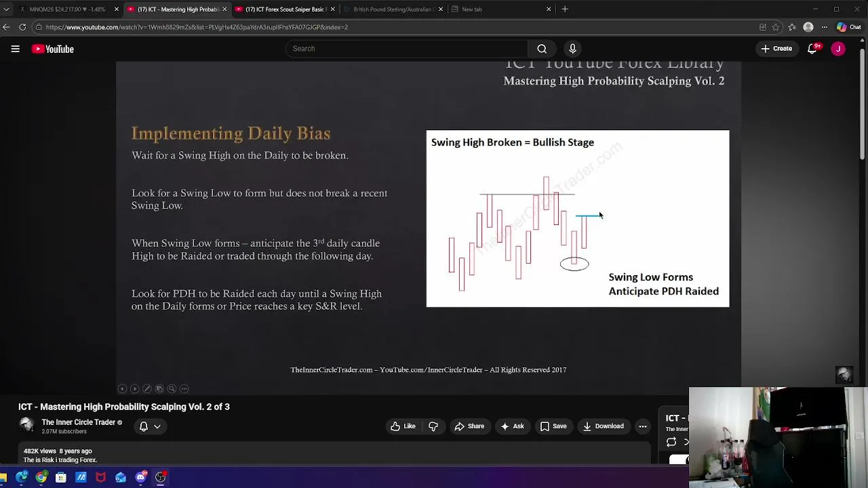Close the ICT Mastering High Probability tab

[224, 9]
